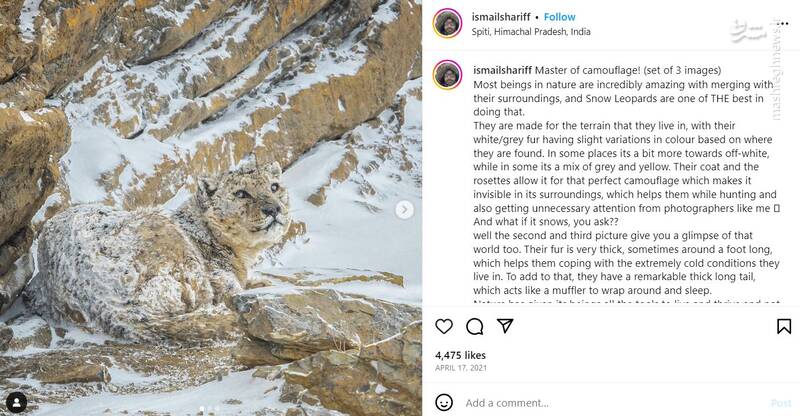The image size is (800, 416).
Task: Share post via paper plane icon
Action: pos(505,326)
